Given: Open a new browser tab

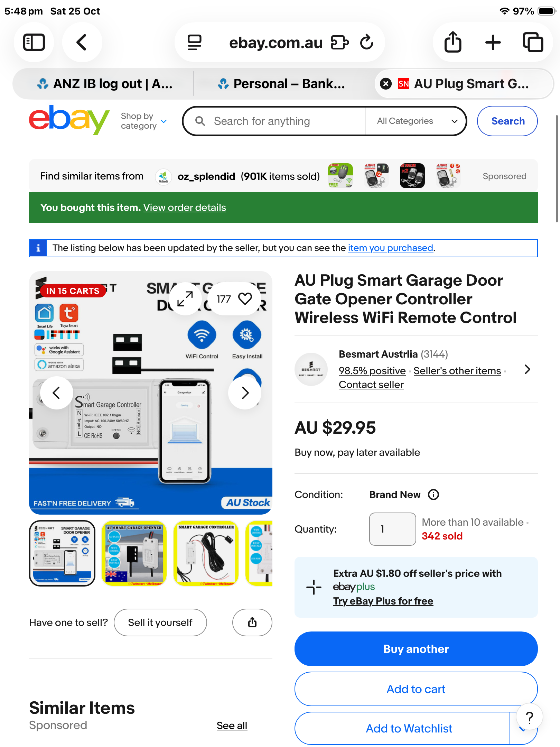Looking at the screenshot, I should (x=493, y=43).
